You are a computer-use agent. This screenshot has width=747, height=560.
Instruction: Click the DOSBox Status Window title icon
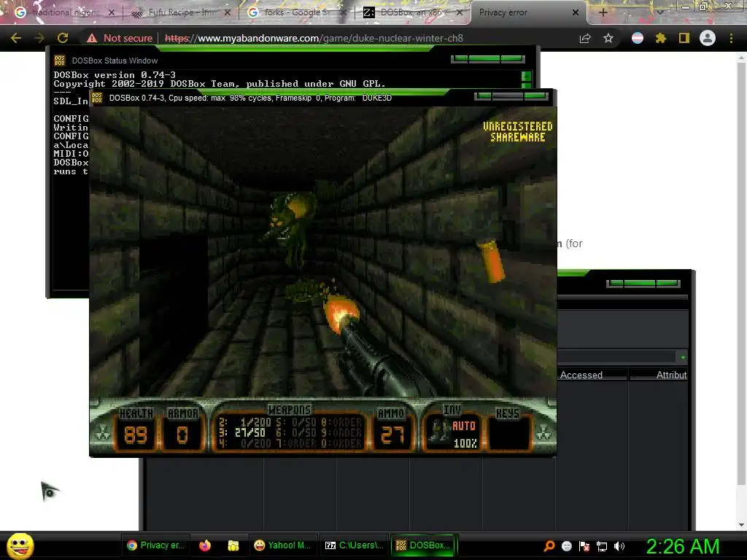[x=60, y=61]
